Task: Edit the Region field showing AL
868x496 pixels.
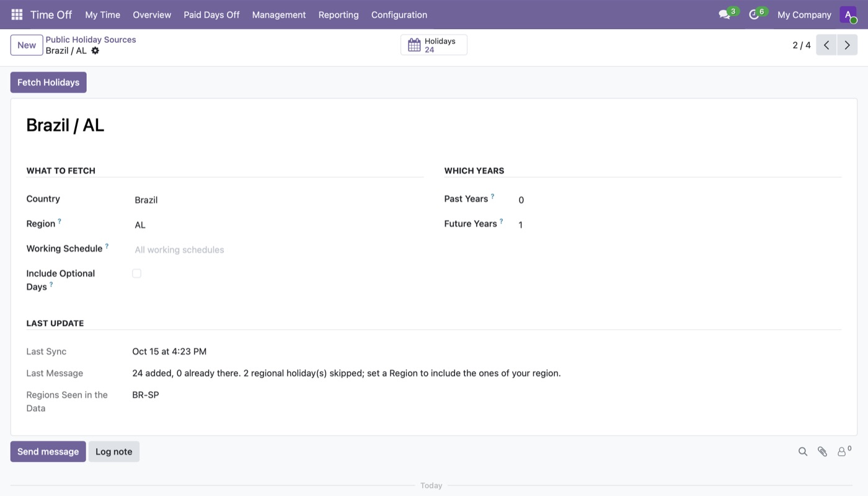Action: pos(278,225)
